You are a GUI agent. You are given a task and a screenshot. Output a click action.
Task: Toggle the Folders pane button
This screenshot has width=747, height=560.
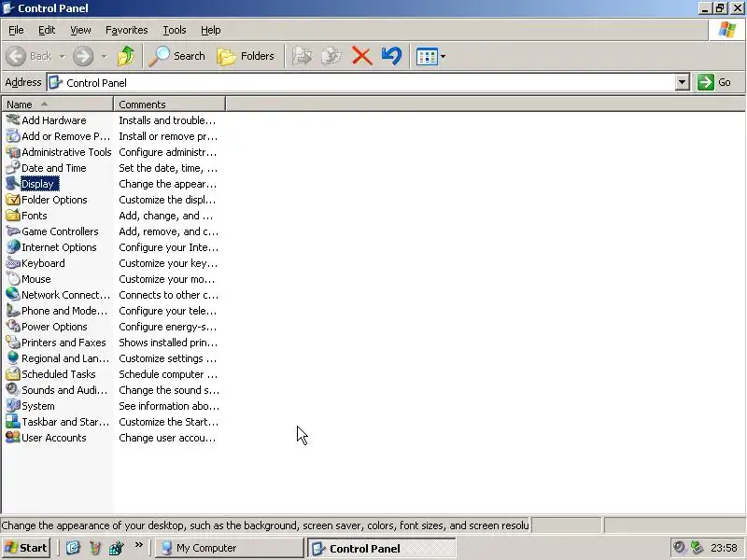point(246,56)
